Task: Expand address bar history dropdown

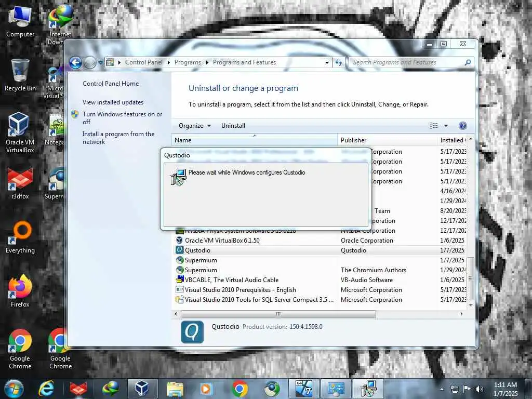Action: click(327, 63)
